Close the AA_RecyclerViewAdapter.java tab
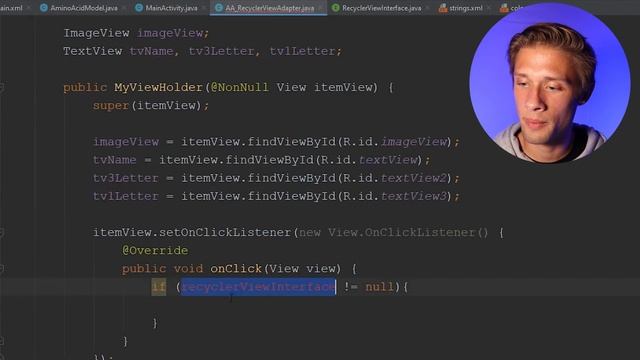Image resolution: width=640 pixels, height=360 pixels. click(320, 8)
